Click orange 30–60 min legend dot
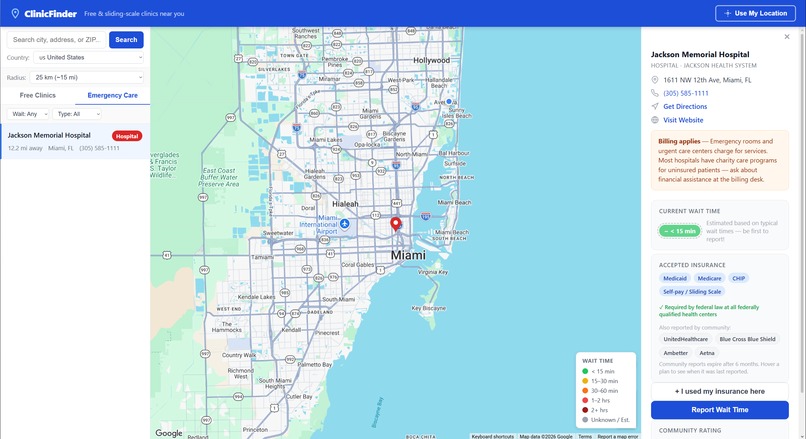This screenshot has width=806, height=439. point(585,391)
